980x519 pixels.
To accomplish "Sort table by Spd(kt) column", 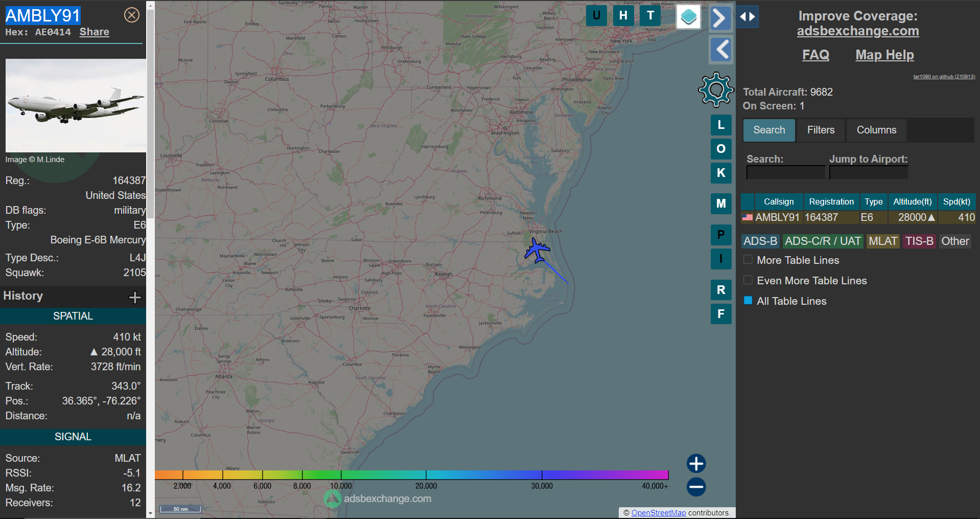I will tap(956, 202).
